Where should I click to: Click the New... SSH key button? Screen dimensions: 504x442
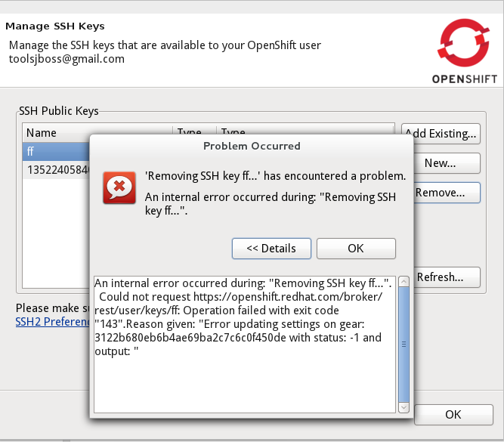[x=447, y=163]
